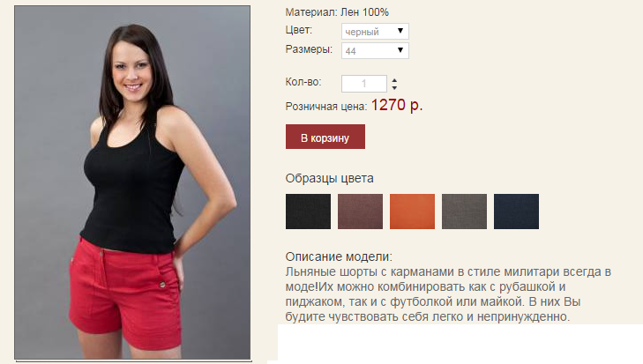Increase quantity with the up arrow
The image size is (643, 364).
(x=394, y=80)
